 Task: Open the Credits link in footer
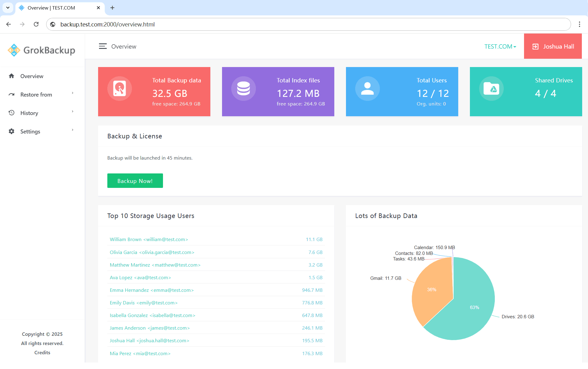42,352
